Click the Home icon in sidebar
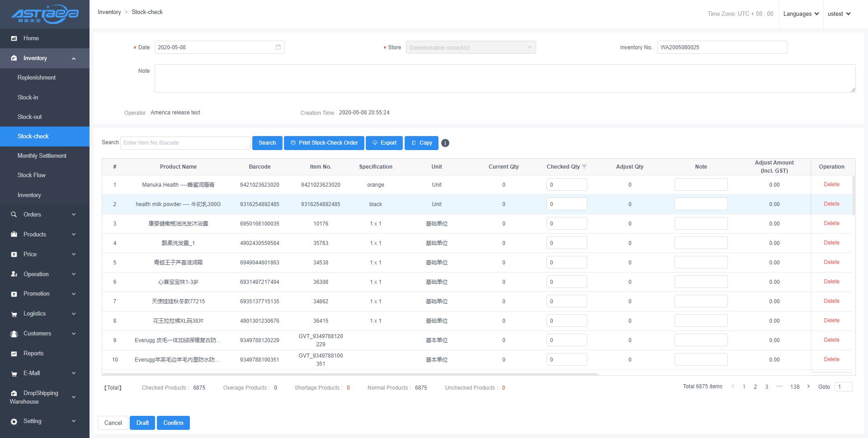 pyautogui.click(x=14, y=38)
